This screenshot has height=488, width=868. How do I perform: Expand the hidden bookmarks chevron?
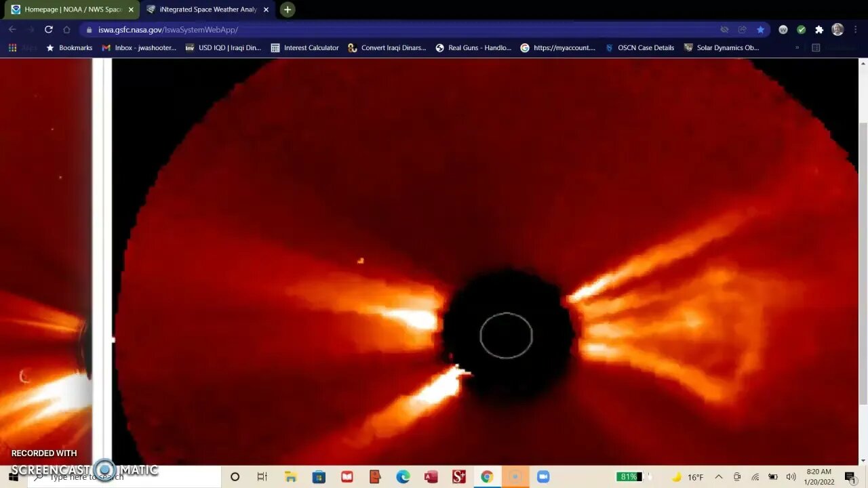[797, 48]
